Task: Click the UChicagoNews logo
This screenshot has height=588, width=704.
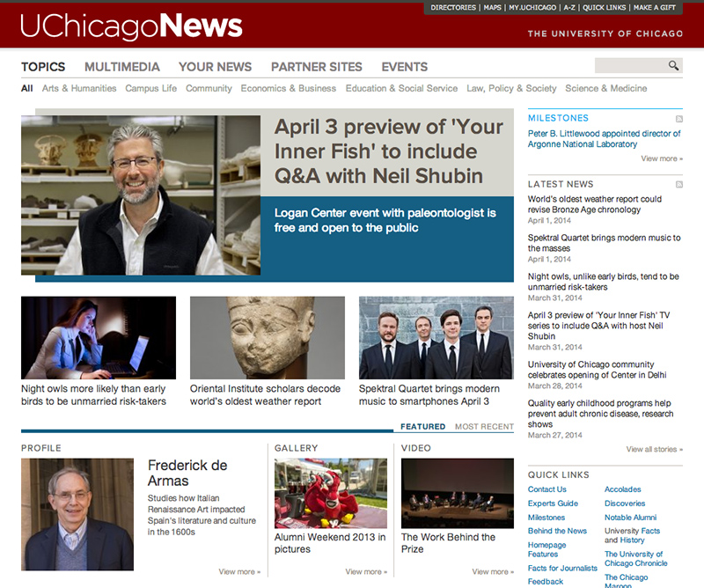Action: (x=131, y=26)
